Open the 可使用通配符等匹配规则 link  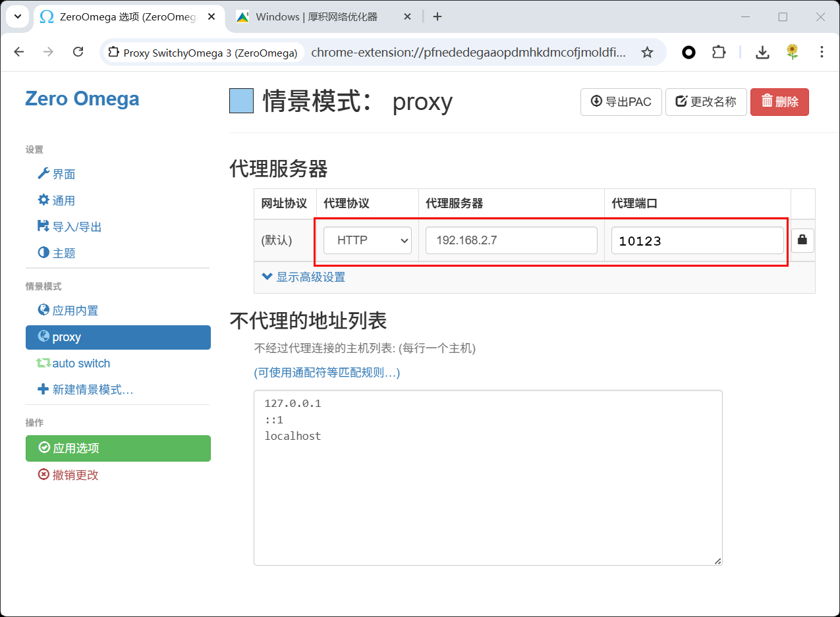tap(327, 373)
